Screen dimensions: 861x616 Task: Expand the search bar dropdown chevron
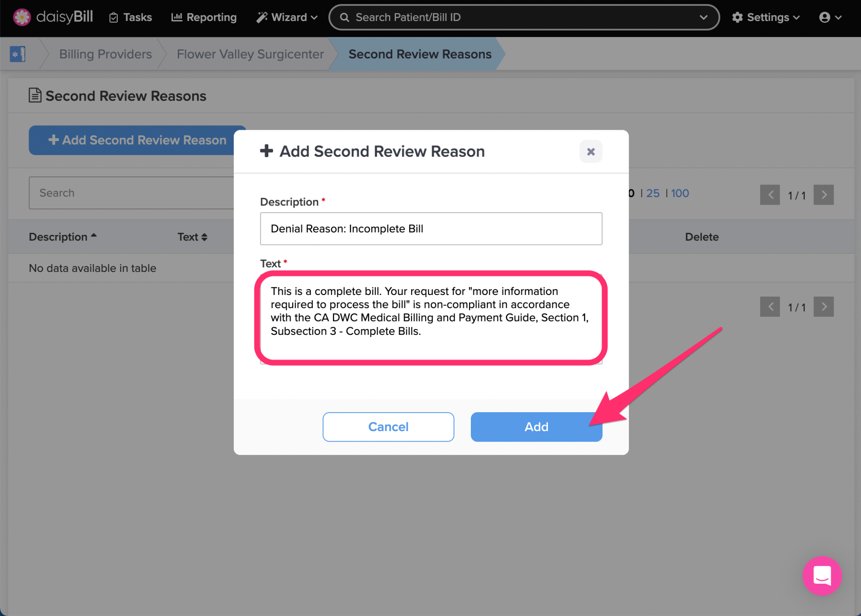pyautogui.click(x=703, y=17)
